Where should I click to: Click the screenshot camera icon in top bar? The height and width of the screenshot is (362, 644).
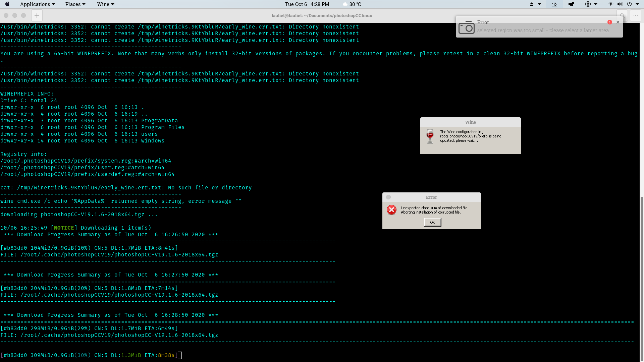554,4
